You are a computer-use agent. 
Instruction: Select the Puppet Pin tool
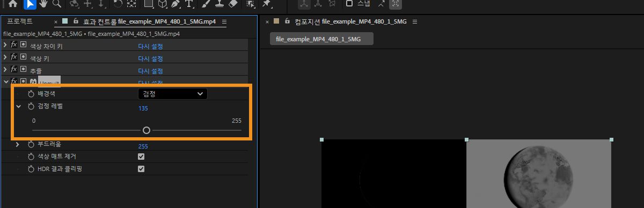tap(266, 4)
